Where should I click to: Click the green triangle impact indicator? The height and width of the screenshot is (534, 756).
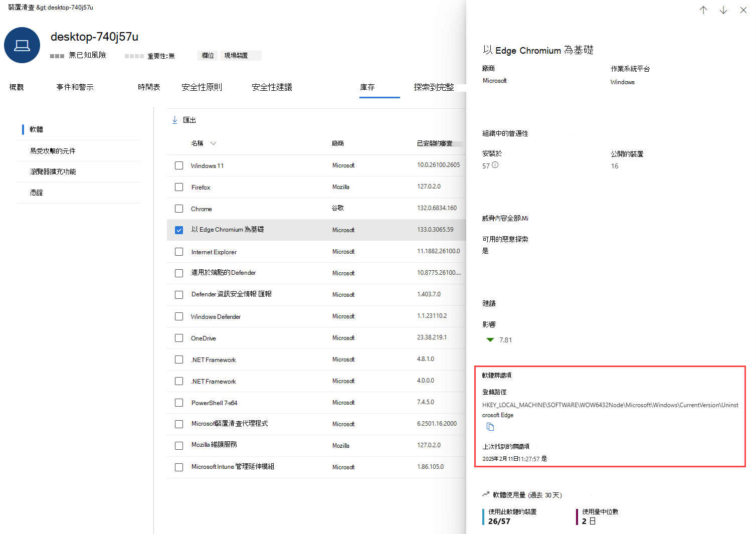click(x=490, y=340)
